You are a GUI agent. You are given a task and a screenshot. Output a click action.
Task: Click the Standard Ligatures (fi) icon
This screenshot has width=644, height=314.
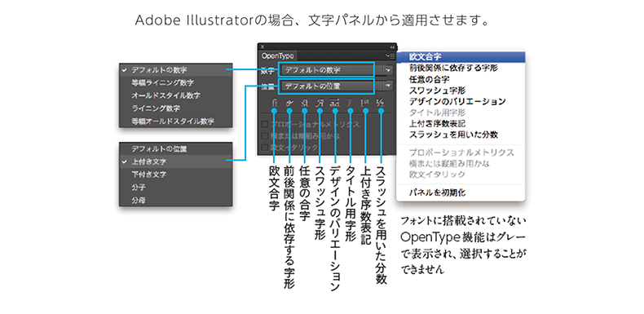[275, 102]
